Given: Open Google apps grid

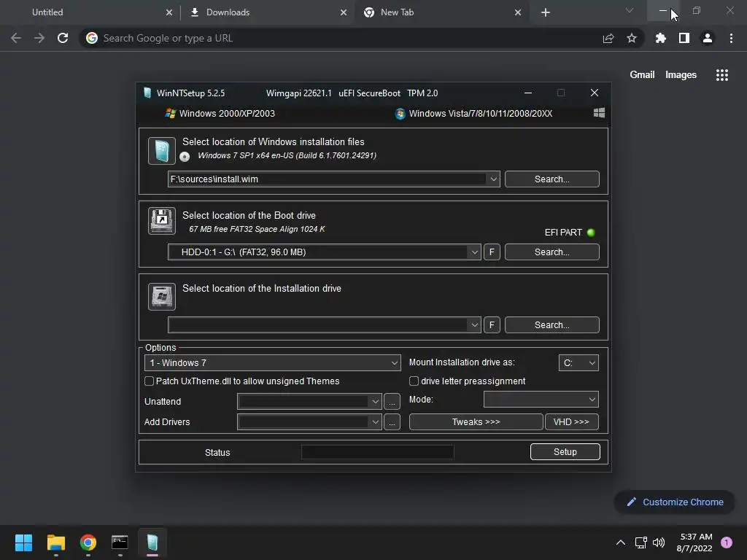Looking at the screenshot, I should click(722, 75).
